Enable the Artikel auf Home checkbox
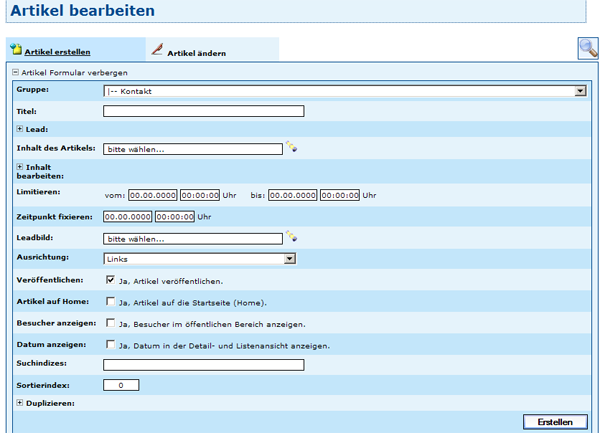 pyautogui.click(x=111, y=302)
